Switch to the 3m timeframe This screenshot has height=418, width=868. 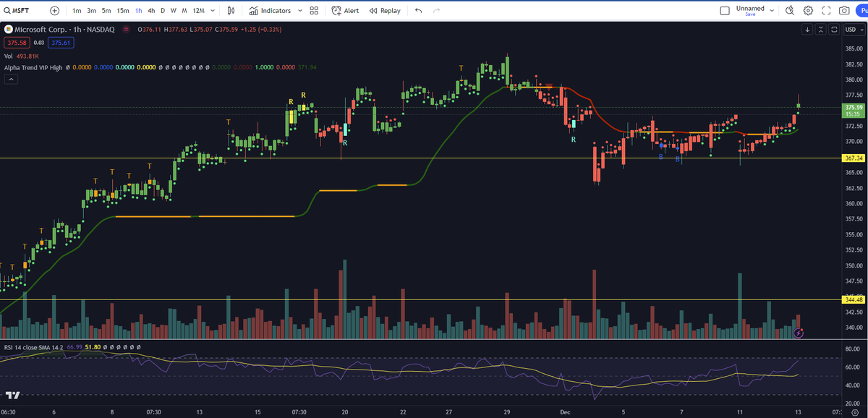click(91, 11)
